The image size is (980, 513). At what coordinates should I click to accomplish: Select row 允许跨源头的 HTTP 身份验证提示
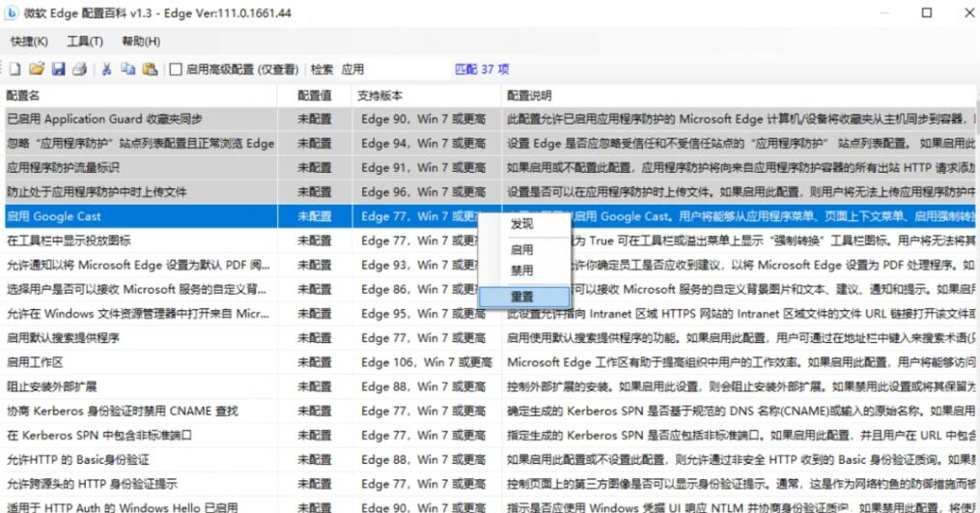point(490,485)
